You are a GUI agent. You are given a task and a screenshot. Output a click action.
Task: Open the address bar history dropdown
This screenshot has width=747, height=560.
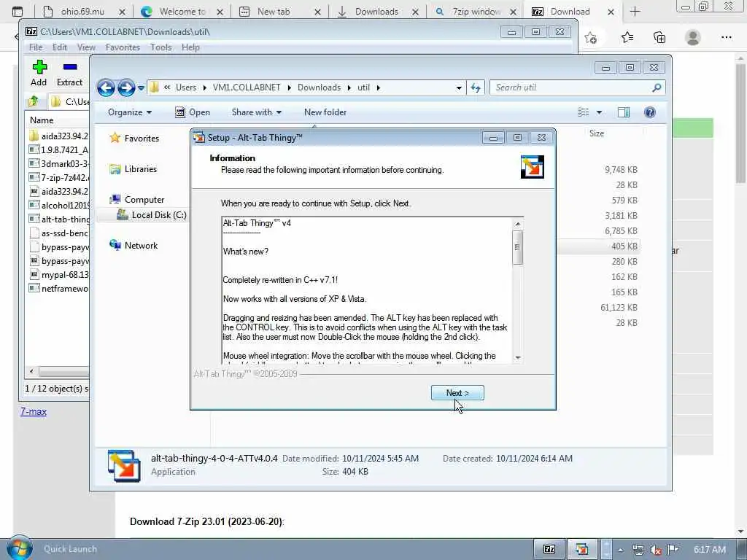(459, 87)
